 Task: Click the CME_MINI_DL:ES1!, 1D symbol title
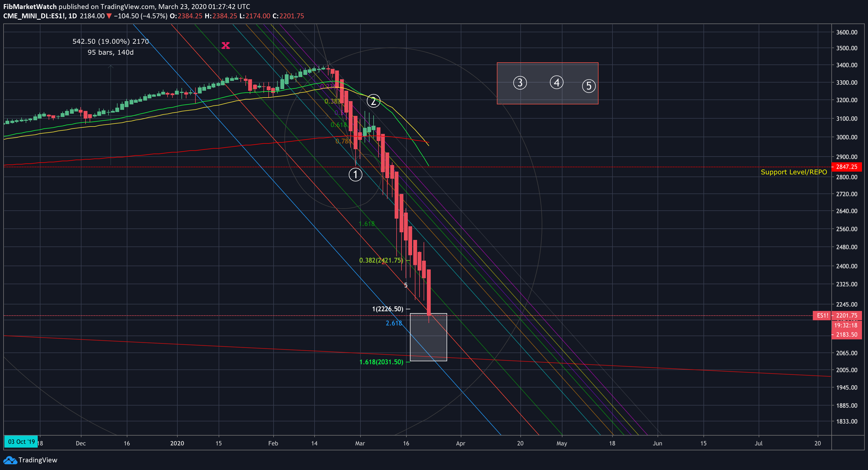coord(40,16)
